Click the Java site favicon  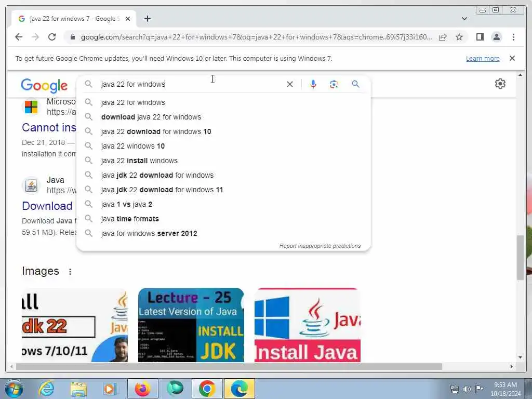click(31, 185)
